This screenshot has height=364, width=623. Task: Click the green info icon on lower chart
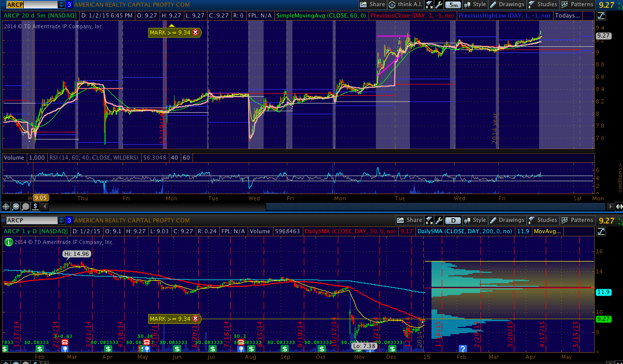(9, 241)
